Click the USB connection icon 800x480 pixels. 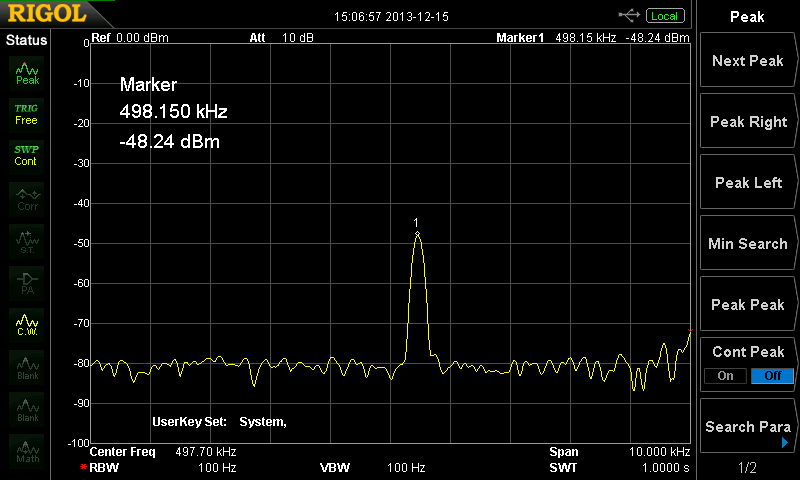629,15
